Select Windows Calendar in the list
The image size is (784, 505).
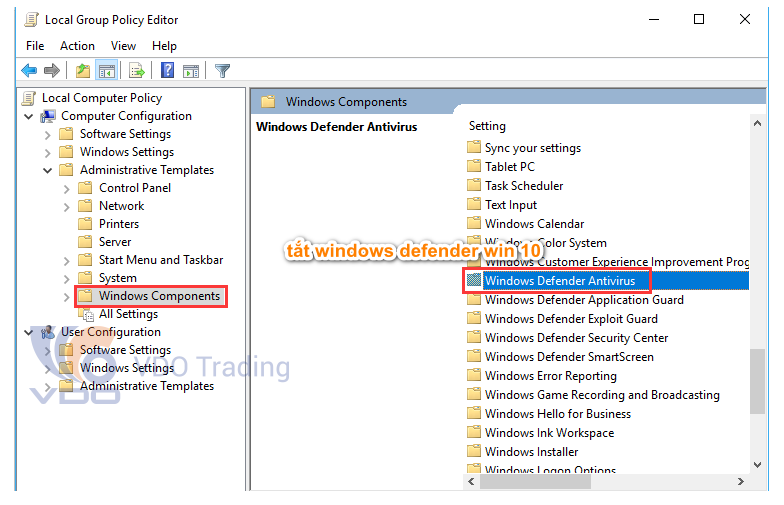[x=534, y=224]
